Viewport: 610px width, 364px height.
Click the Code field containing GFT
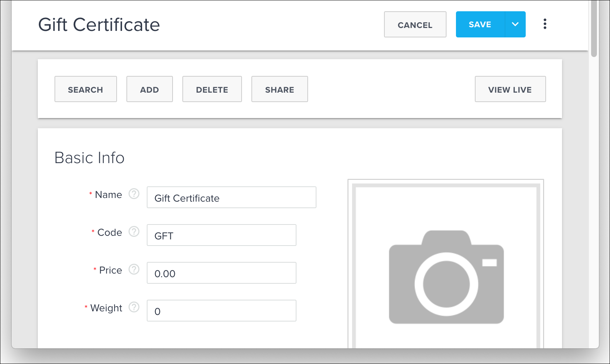point(221,235)
